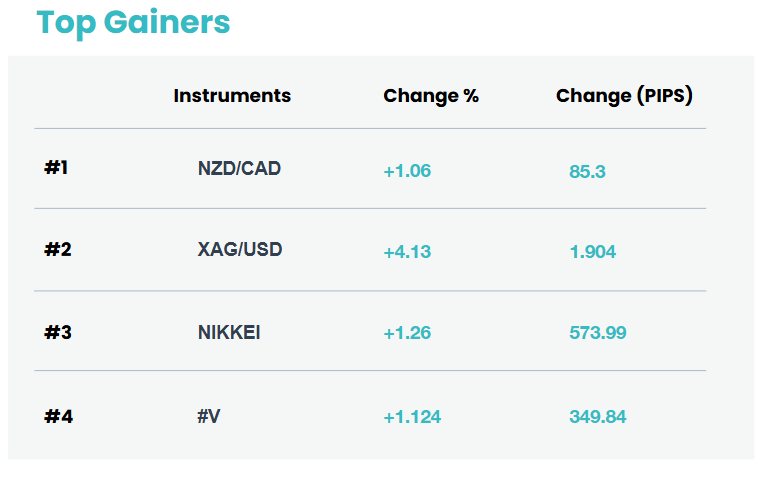Click the 573.99 pips value
The image size is (778, 483).
(x=598, y=333)
